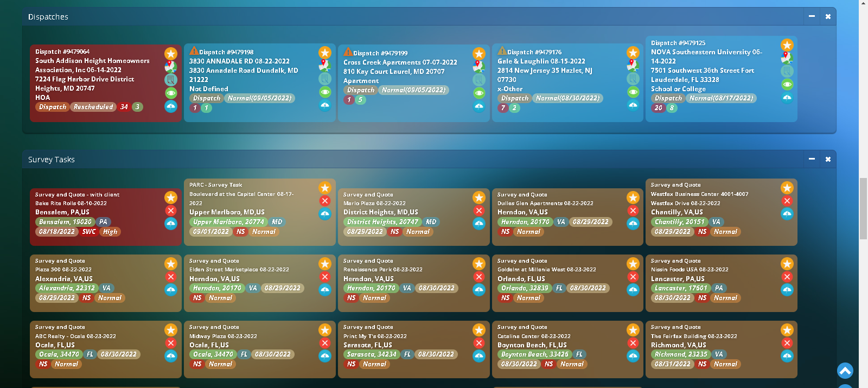Viewport: 868px width, 388px height.
Task: Star the Gale & Laughlin dispatch
Action: (633, 53)
